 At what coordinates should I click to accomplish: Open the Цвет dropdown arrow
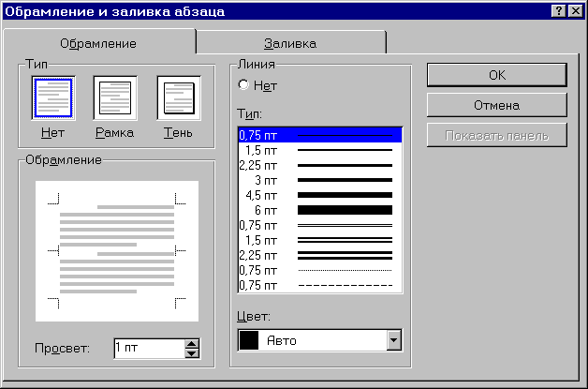click(394, 340)
